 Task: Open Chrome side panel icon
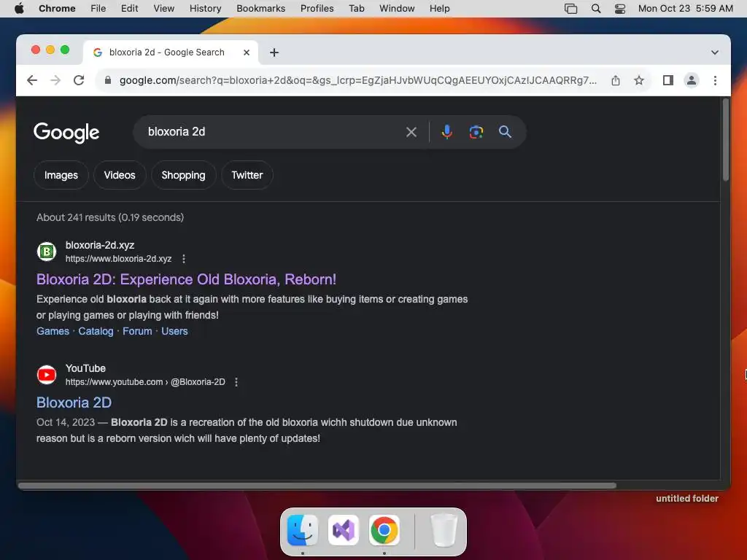coord(668,80)
